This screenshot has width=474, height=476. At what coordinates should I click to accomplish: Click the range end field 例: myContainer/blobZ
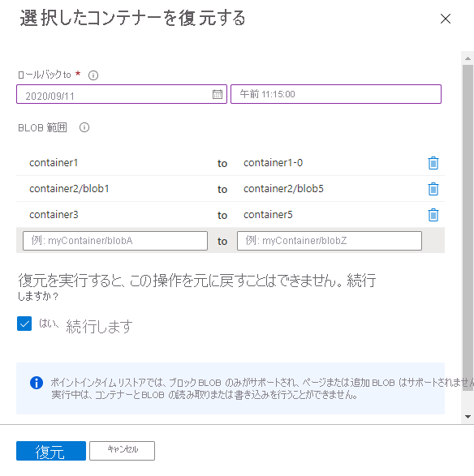coord(330,241)
